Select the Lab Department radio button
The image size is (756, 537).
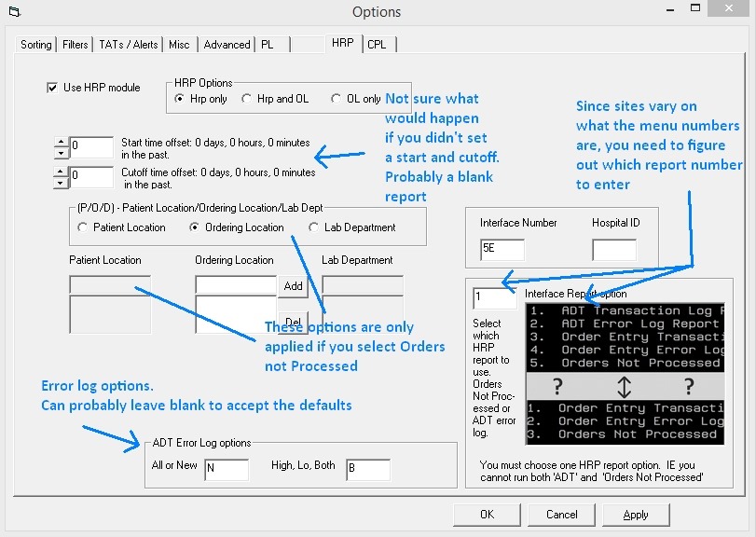(x=314, y=227)
